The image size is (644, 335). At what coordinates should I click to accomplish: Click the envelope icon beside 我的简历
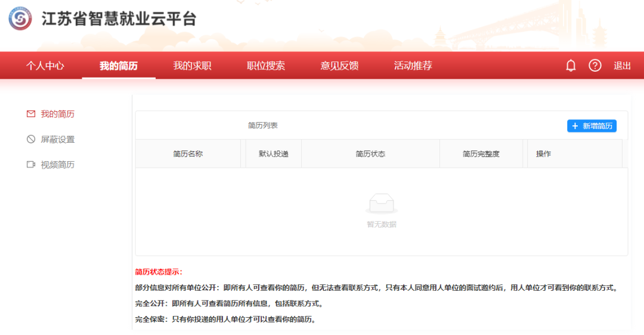(31, 114)
